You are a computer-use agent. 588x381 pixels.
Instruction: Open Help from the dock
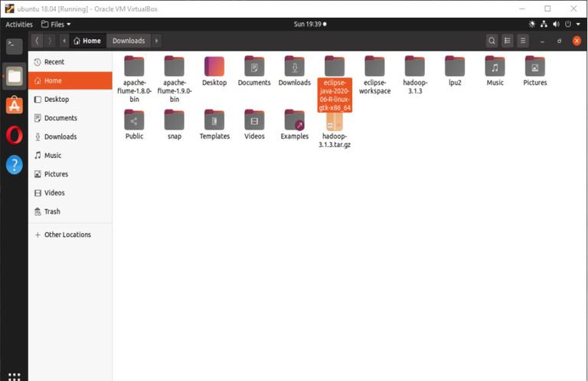click(15, 165)
